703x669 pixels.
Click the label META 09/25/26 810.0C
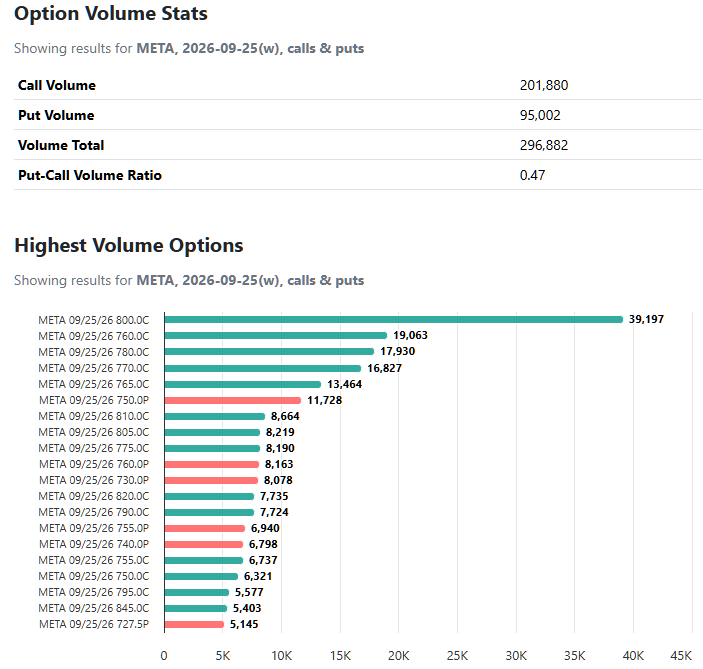pyautogui.click(x=94, y=416)
